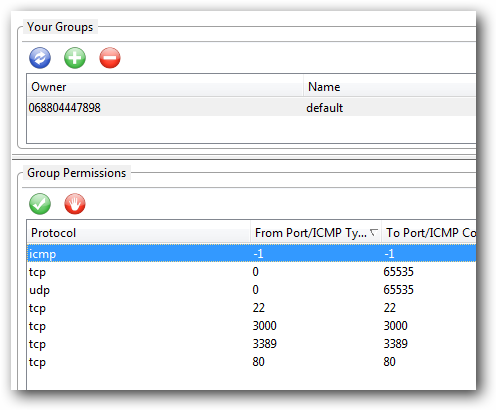496x410 pixels.
Task: Click the -1 To Port value in the icmp row
Action: [x=389, y=254]
